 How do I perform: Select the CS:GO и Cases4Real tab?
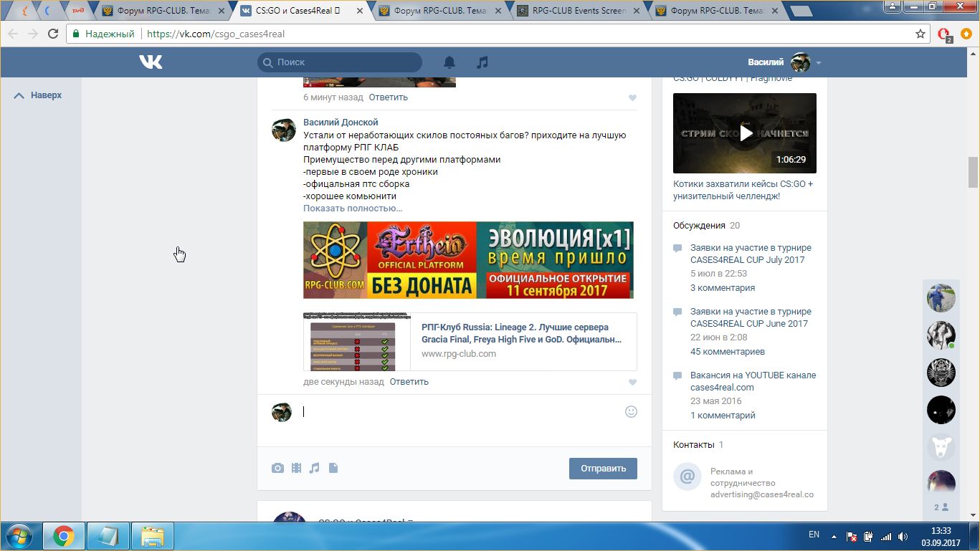301,11
